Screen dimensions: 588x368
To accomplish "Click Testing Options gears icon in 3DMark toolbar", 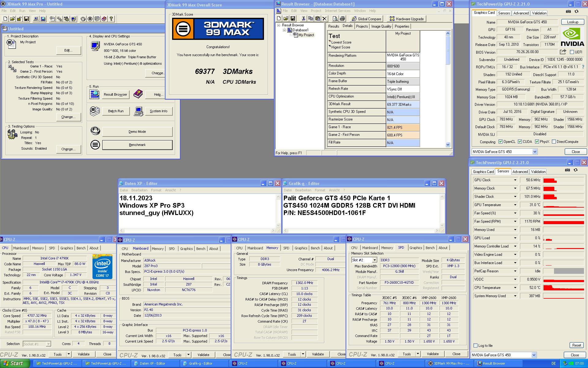I will [66, 19].
